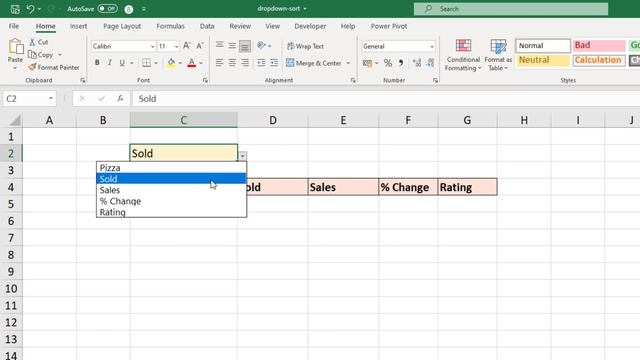This screenshot has height=360, width=640.
Task: Click the Undo arrow icon
Action: coord(30,9)
